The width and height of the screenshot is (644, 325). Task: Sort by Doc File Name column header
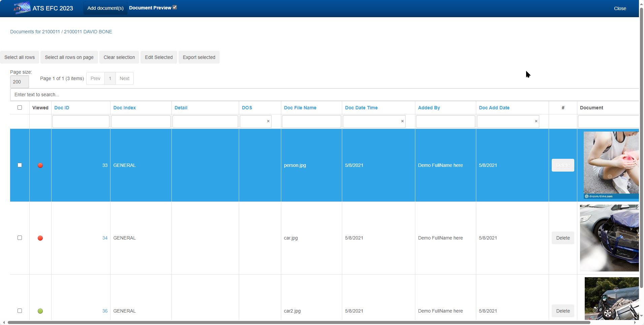[x=300, y=108]
